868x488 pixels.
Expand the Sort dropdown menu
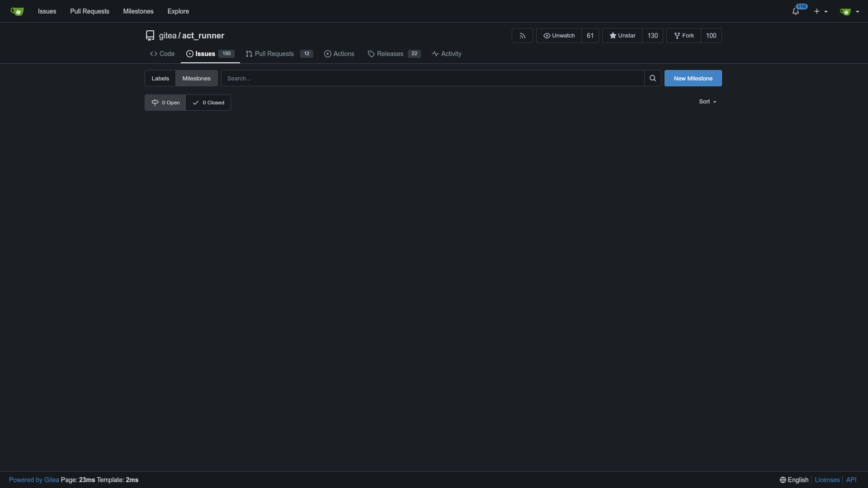point(708,101)
